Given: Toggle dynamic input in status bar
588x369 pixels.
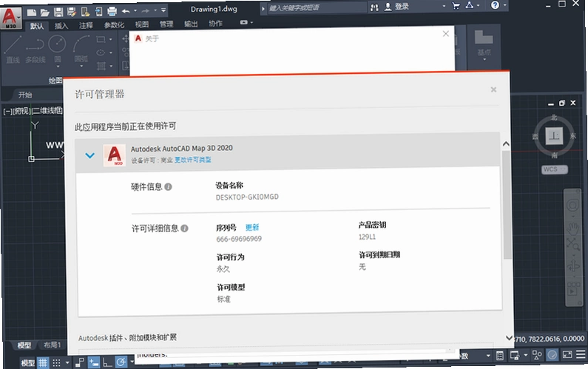Looking at the screenshot, I should pos(93,362).
